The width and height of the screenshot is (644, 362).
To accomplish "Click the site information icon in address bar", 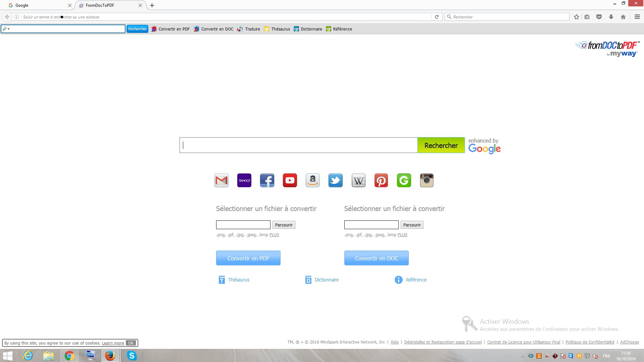I will 17,17.
